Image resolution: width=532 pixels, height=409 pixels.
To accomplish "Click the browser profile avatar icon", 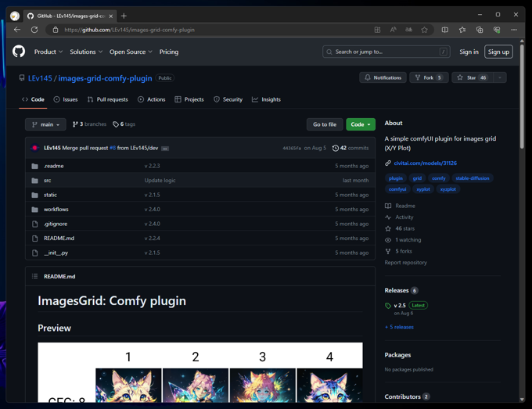I will tap(15, 16).
